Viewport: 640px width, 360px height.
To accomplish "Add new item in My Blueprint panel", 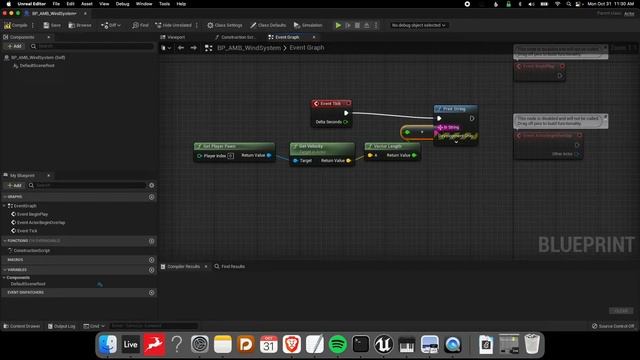I will pos(14,185).
